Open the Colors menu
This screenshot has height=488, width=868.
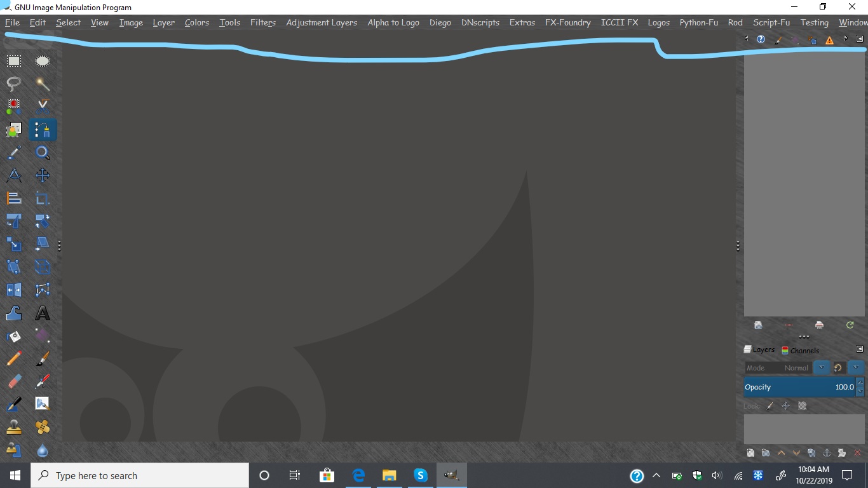pyautogui.click(x=197, y=22)
